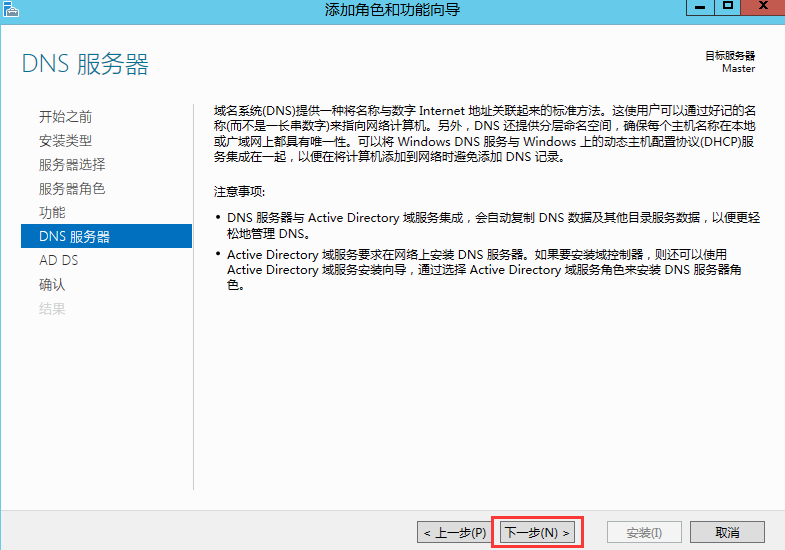Viewport: 785px width, 550px height.
Task: Jump to the 服务器角色 step
Action: (x=72, y=189)
